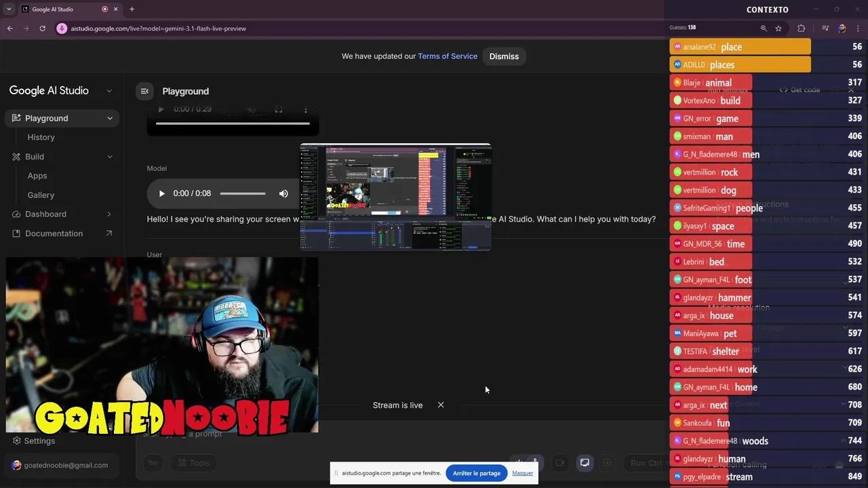Screen dimensions: 868x488
Task: Toggle the microphone icon in prompt bar
Action: tap(535, 463)
